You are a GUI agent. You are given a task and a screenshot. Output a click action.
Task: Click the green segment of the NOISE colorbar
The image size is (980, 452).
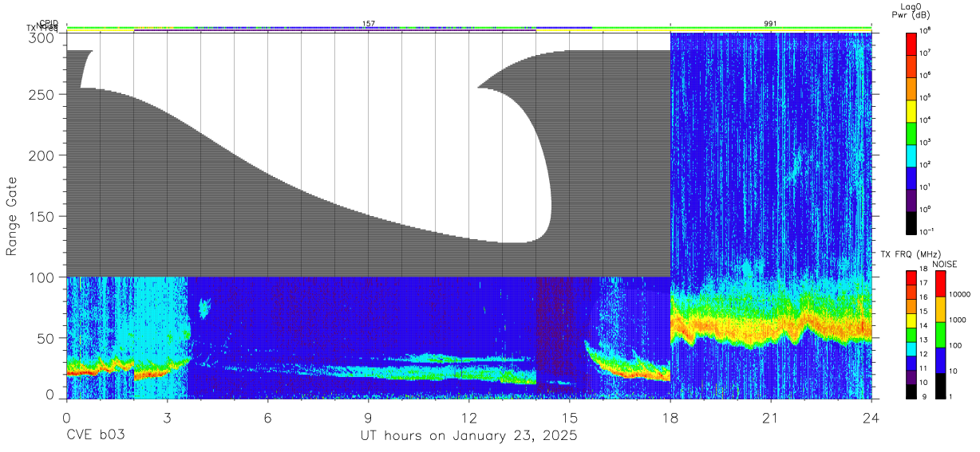tap(941, 334)
